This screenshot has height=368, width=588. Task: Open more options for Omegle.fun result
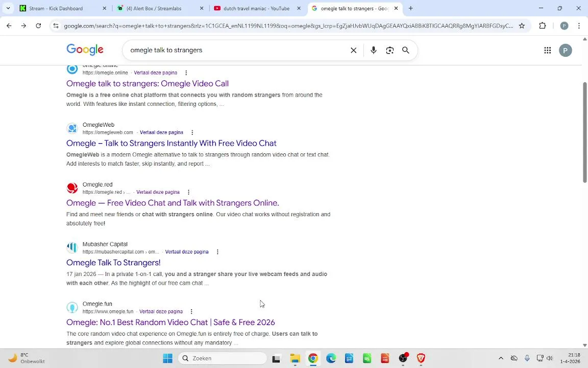point(191,312)
